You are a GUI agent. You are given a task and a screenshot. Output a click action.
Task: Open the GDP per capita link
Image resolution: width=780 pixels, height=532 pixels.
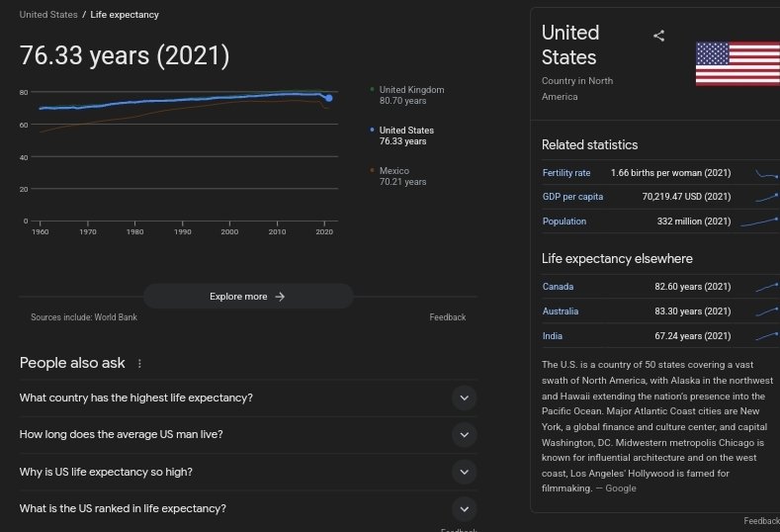coord(572,197)
